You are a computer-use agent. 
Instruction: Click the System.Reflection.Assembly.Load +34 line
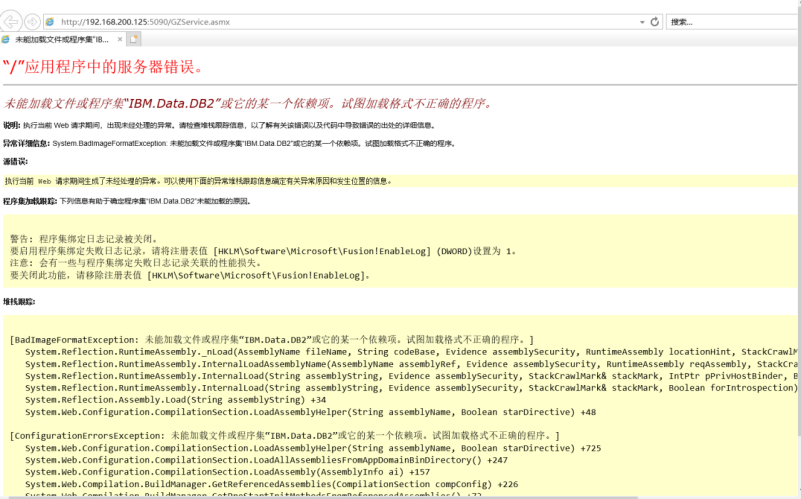(175, 400)
